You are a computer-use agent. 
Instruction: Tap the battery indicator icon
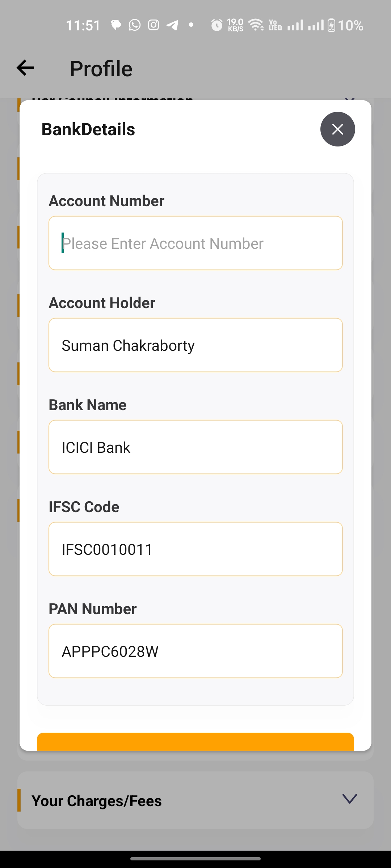(x=331, y=25)
